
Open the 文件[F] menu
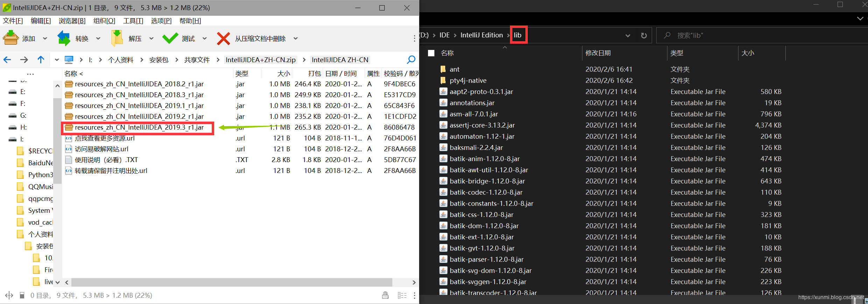[13, 21]
